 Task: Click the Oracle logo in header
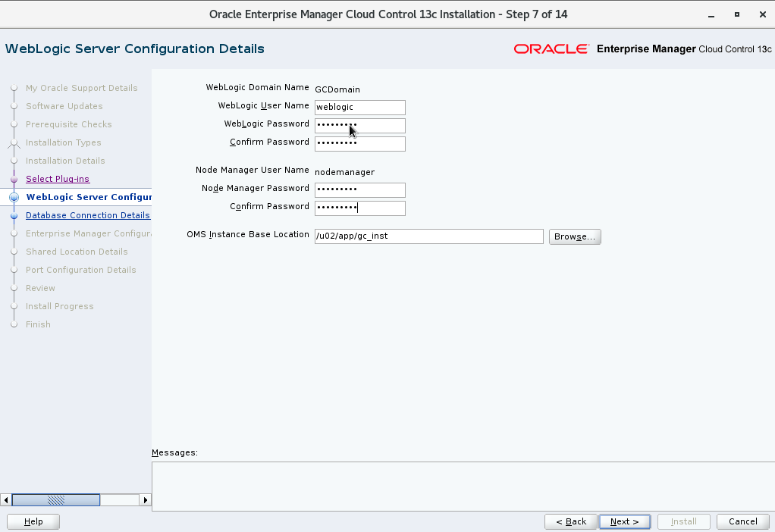click(x=551, y=49)
